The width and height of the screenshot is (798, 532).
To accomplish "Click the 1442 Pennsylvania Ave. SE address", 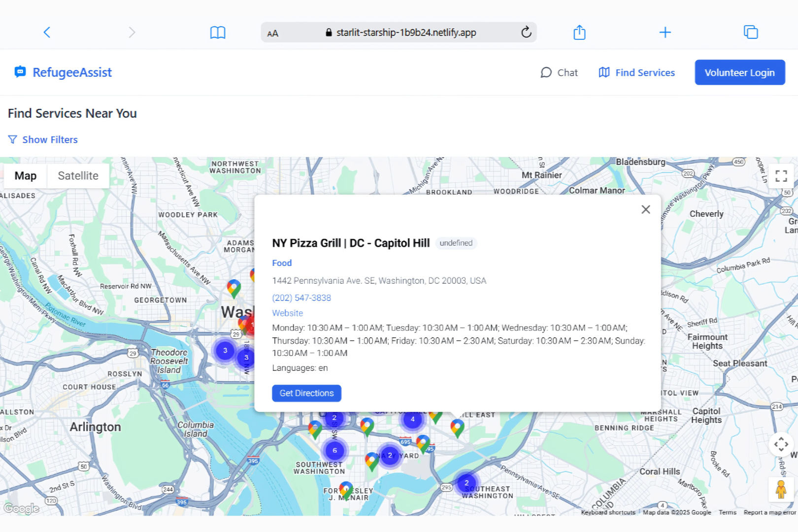I will pyautogui.click(x=379, y=281).
